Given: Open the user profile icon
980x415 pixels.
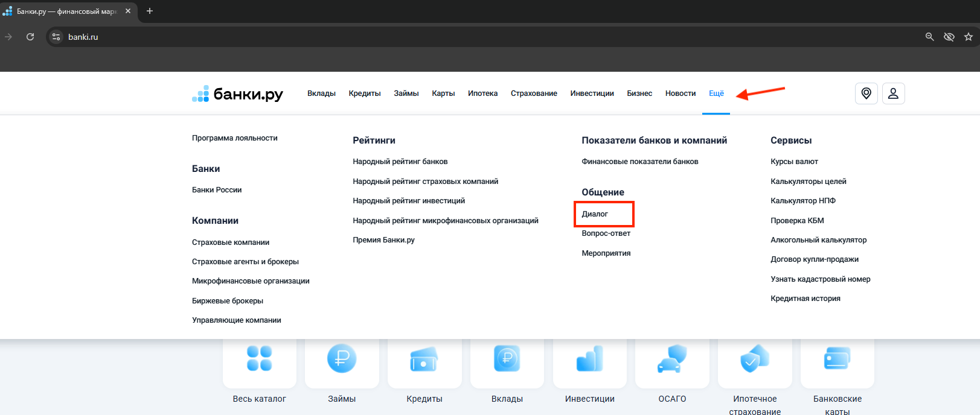Looking at the screenshot, I should tap(894, 93).
